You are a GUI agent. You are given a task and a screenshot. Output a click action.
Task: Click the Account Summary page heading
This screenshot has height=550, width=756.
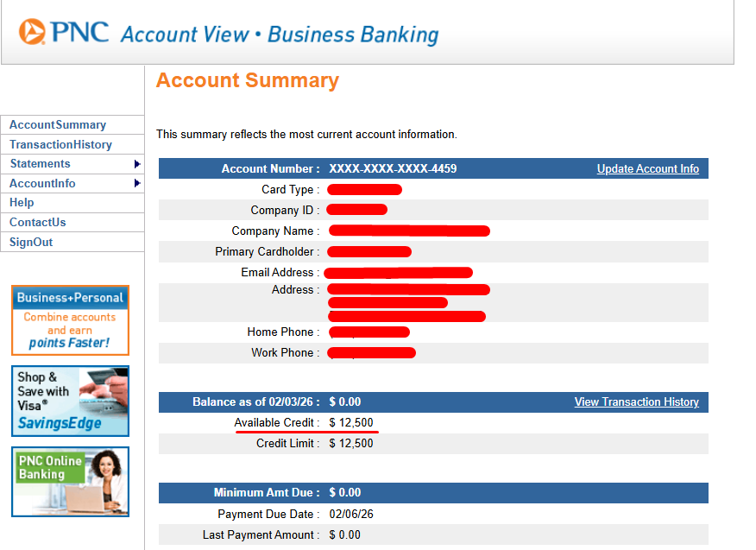tap(247, 81)
